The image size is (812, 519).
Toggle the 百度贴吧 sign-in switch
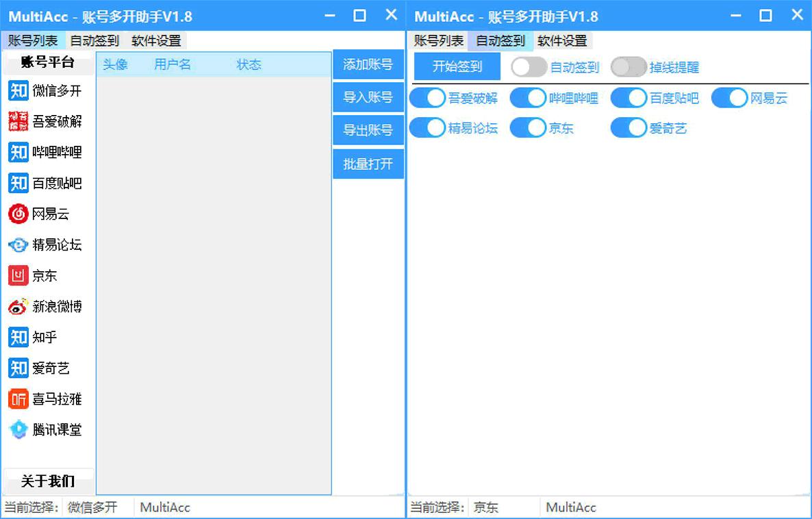coord(629,98)
